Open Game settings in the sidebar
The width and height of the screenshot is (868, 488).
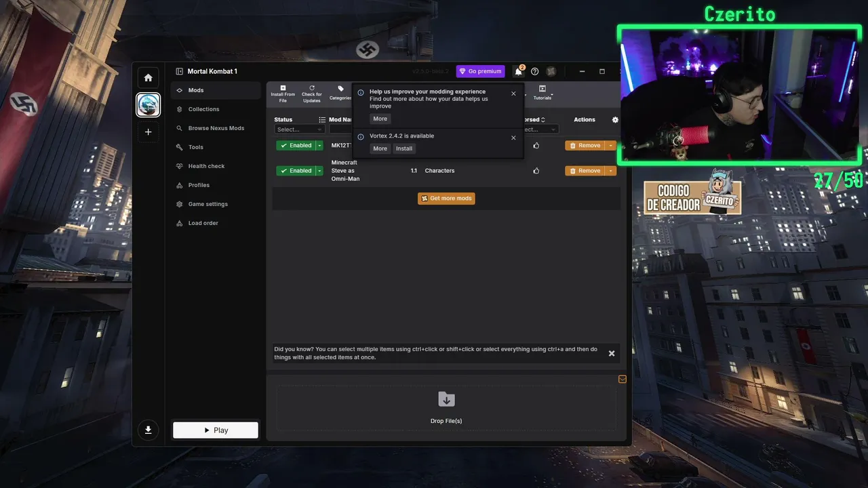tap(216, 204)
